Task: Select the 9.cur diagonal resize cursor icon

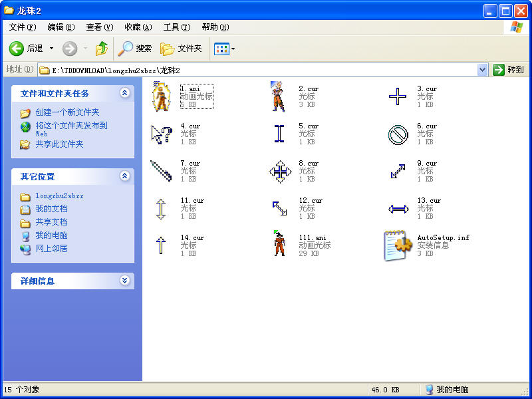Action: pyautogui.click(x=398, y=172)
